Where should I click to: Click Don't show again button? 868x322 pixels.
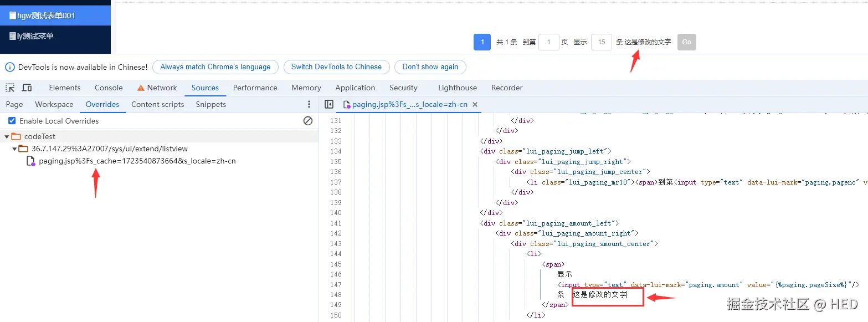430,67
